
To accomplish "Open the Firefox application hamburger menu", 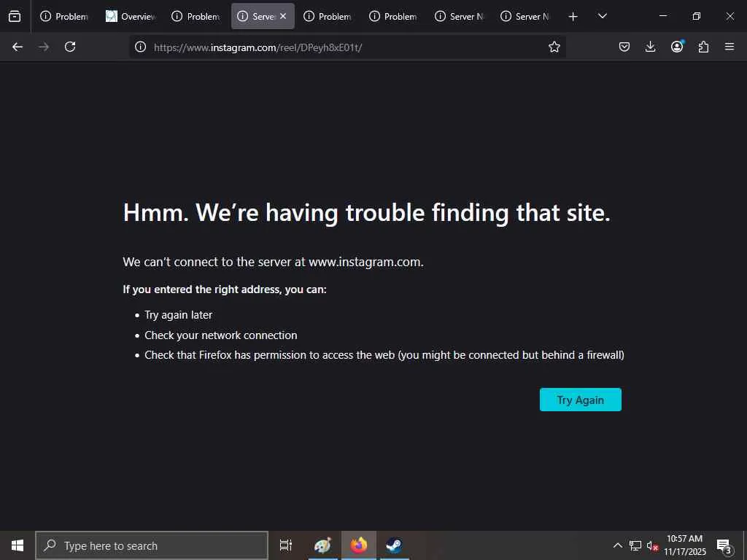I will [x=729, y=47].
